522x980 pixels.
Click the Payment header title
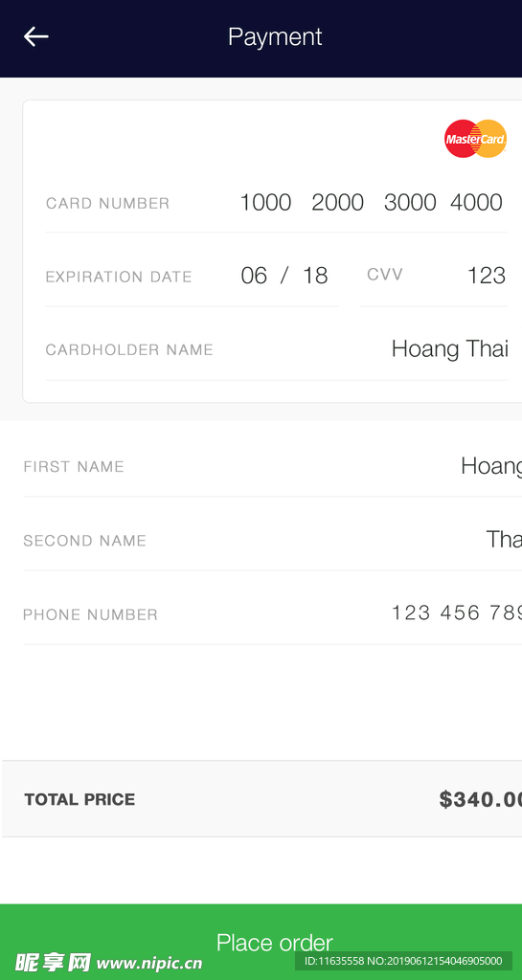pyautogui.click(x=275, y=37)
